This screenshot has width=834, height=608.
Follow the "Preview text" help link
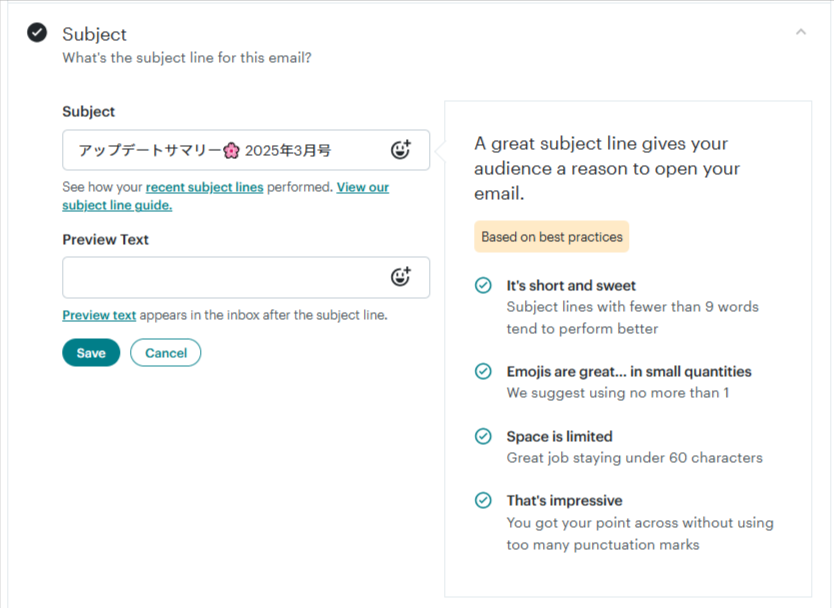(x=99, y=315)
